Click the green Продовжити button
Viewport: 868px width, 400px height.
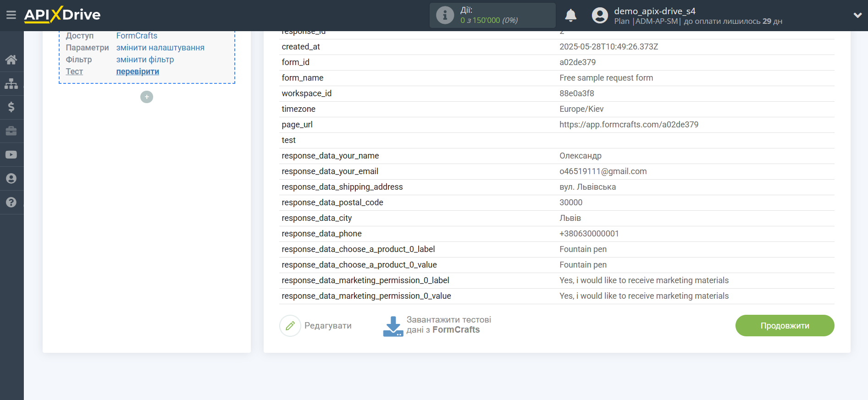click(785, 326)
